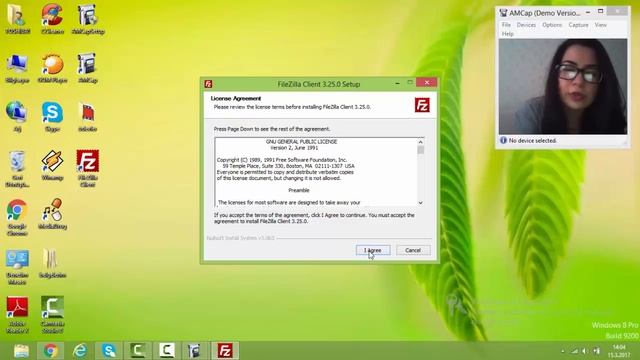Select the Network desktop icon
Image resolution: width=640 pixels, height=360 pixels.
pyautogui.click(x=17, y=116)
